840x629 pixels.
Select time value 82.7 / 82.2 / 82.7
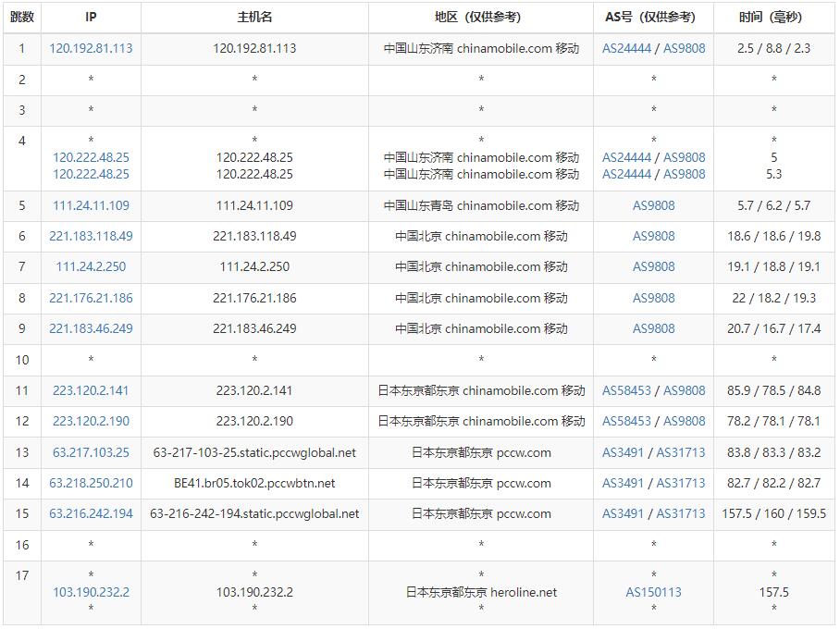(x=773, y=483)
